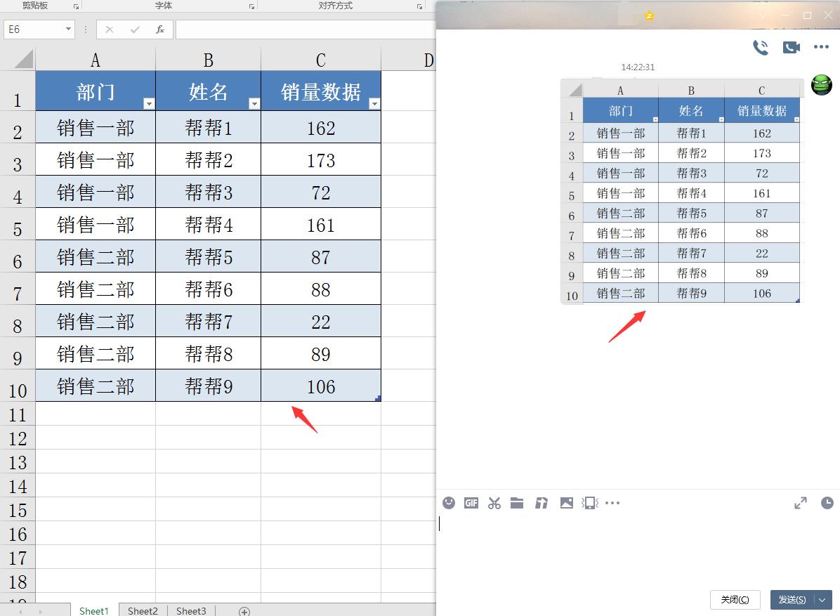Expand the chat input area

[x=801, y=503]
